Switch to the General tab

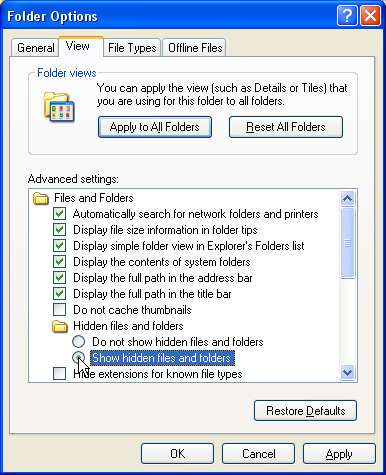[x=35, y=48]
